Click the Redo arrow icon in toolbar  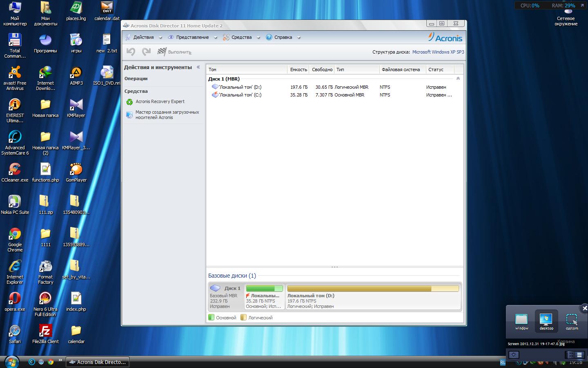coord(146,52)
